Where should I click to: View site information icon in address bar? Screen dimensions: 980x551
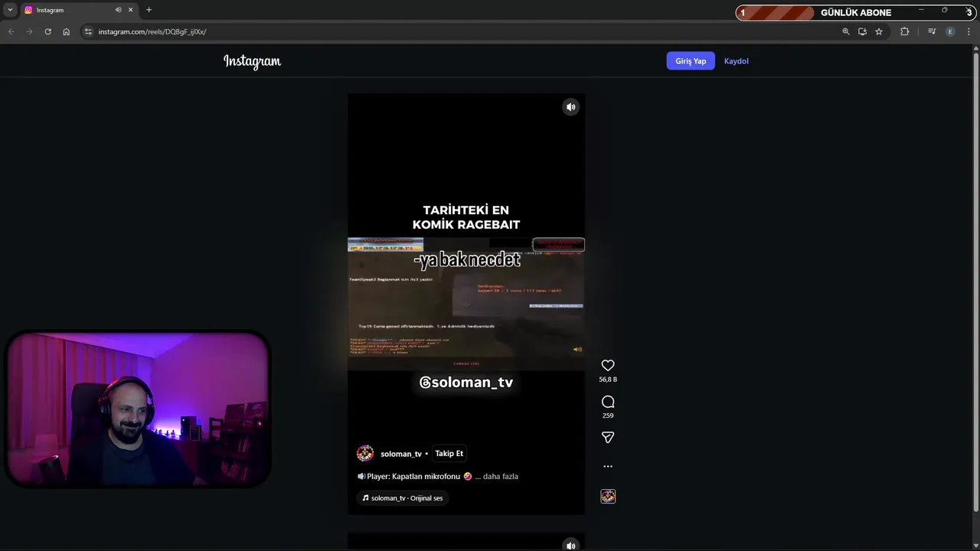[88, 31]
